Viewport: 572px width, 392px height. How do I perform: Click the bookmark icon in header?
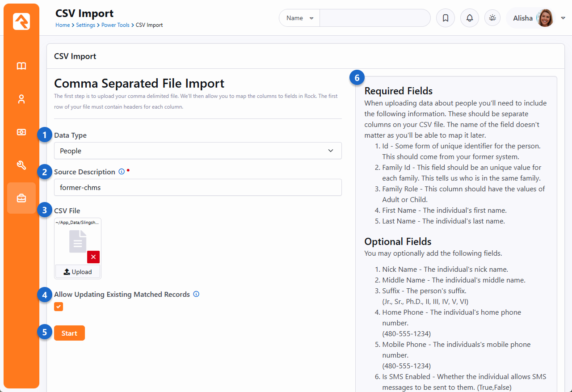coord(445,18)
